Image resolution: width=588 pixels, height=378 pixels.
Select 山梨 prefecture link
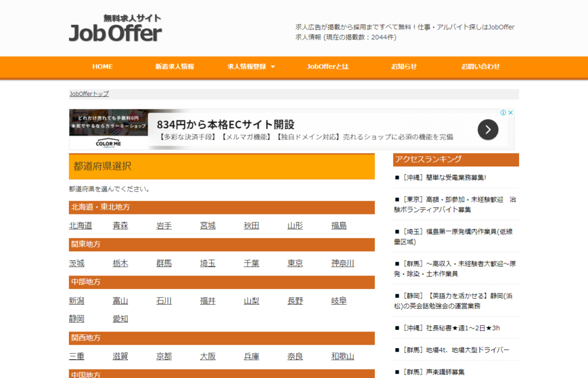tap(252, 301)
